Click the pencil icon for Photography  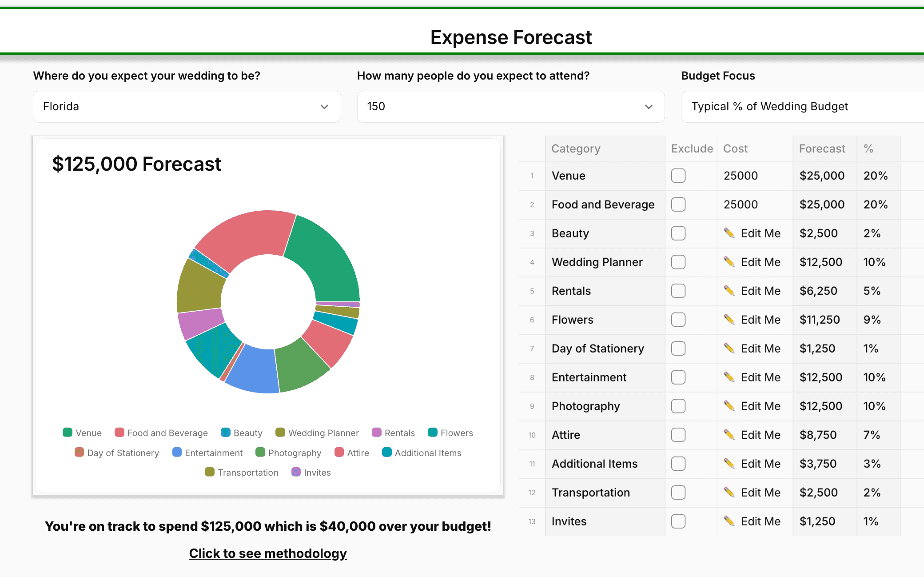(x=729, y=406)
